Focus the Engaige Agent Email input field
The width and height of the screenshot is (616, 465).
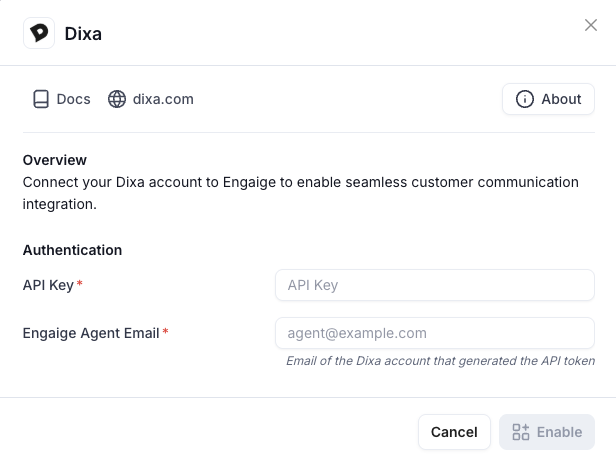pyautogui.click(x=435, y=333)
